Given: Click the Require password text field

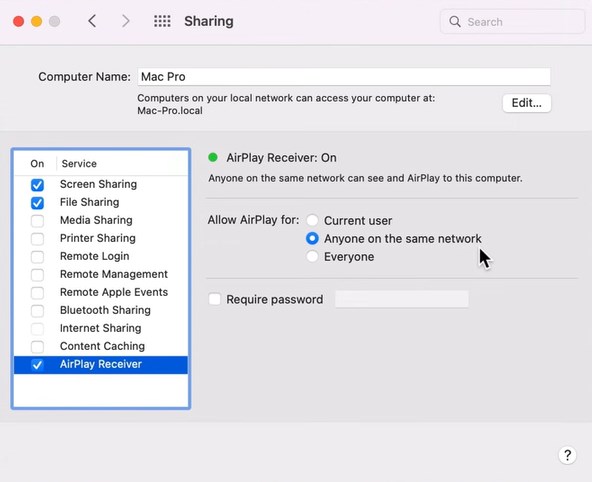Looking at the screenshot, I should 402,299.
